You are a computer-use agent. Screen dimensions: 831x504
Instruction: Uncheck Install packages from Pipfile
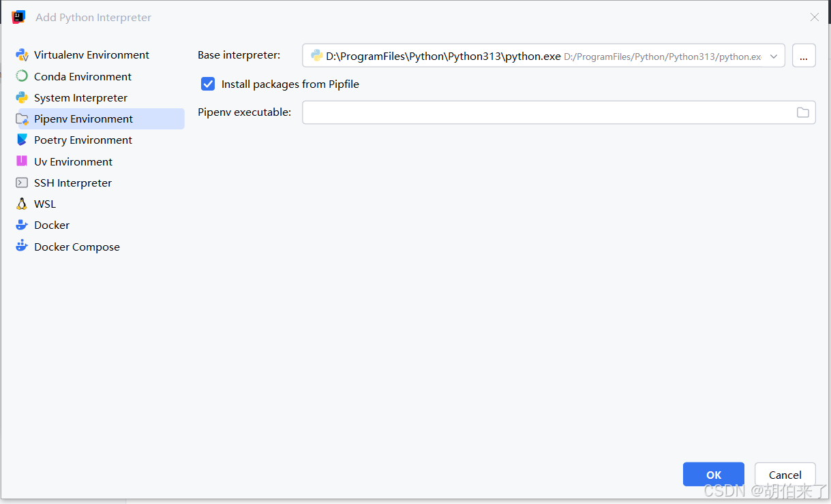point(208,84)
